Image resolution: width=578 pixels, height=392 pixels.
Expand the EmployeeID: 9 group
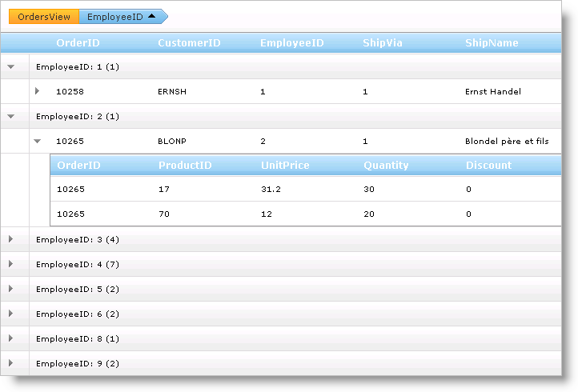pos(11,363)
